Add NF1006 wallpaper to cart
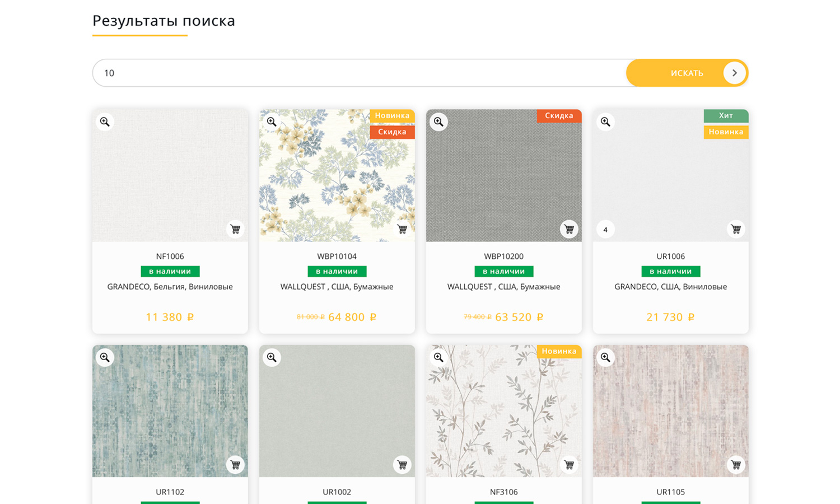Screen dimensions: 840x504 pos(235,229)
